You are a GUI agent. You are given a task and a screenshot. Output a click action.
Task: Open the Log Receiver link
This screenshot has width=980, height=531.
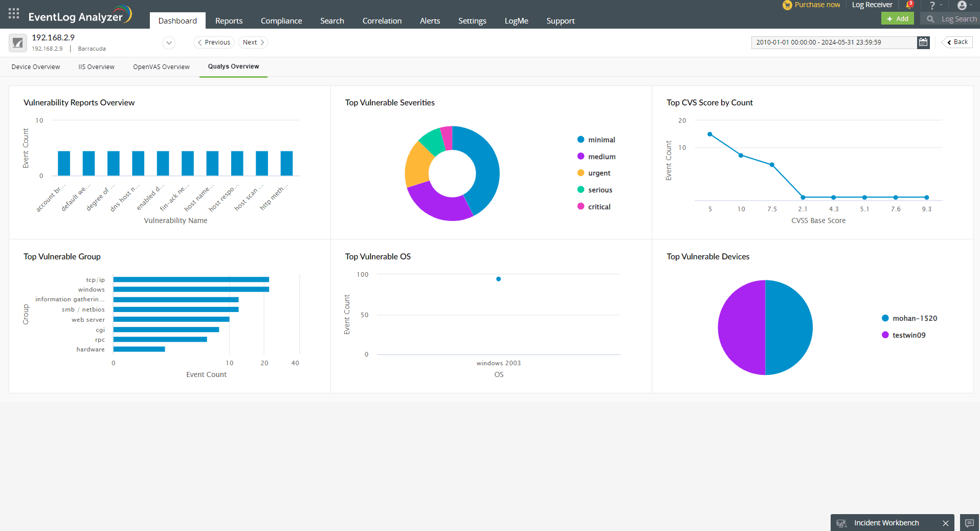[x=872, y=5]
